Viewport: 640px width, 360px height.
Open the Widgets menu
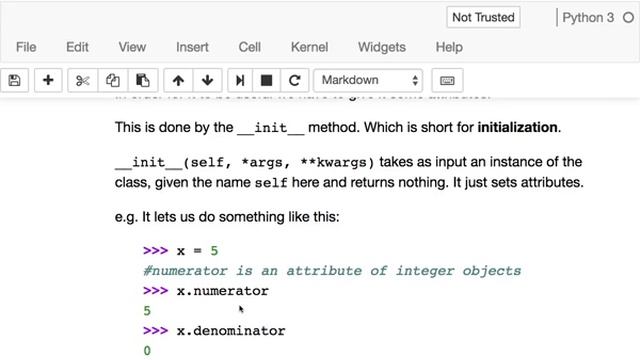tap(382, 47)
